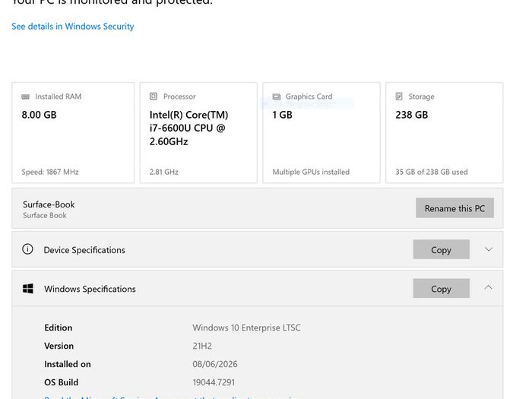Image resolution: width=532 pixels, height=399 pixels.
Task: Select the 21H2 version value
Action: [202, 346]
